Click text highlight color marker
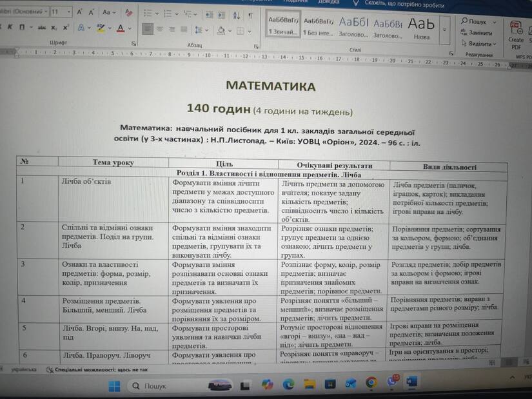532x399 pixels. 101,28
